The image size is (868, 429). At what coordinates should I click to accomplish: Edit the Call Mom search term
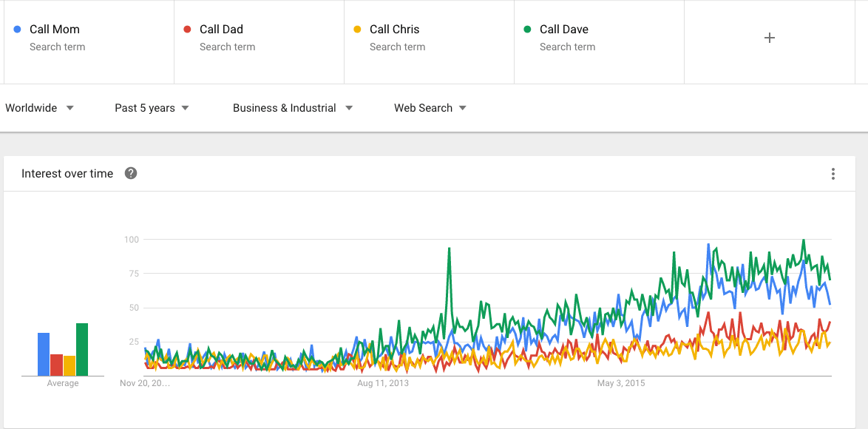click(x=55, y=30)
